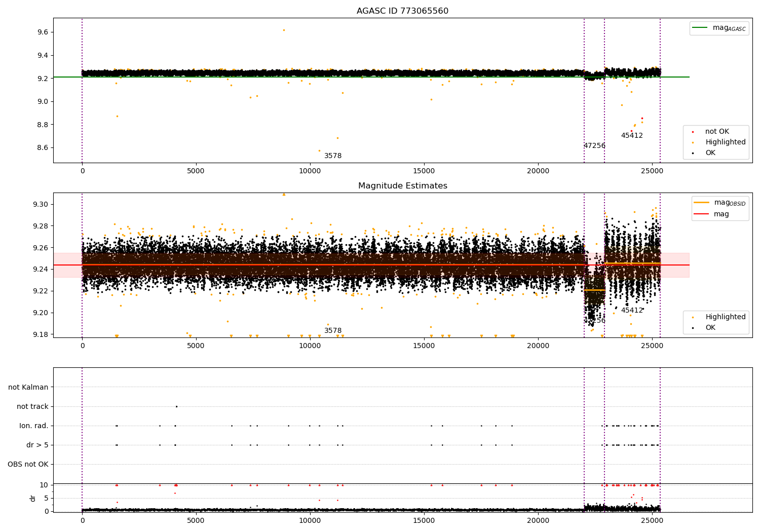Click the "45412" annotation in the top plot
760x532 pixels.
tap(632, 136)
